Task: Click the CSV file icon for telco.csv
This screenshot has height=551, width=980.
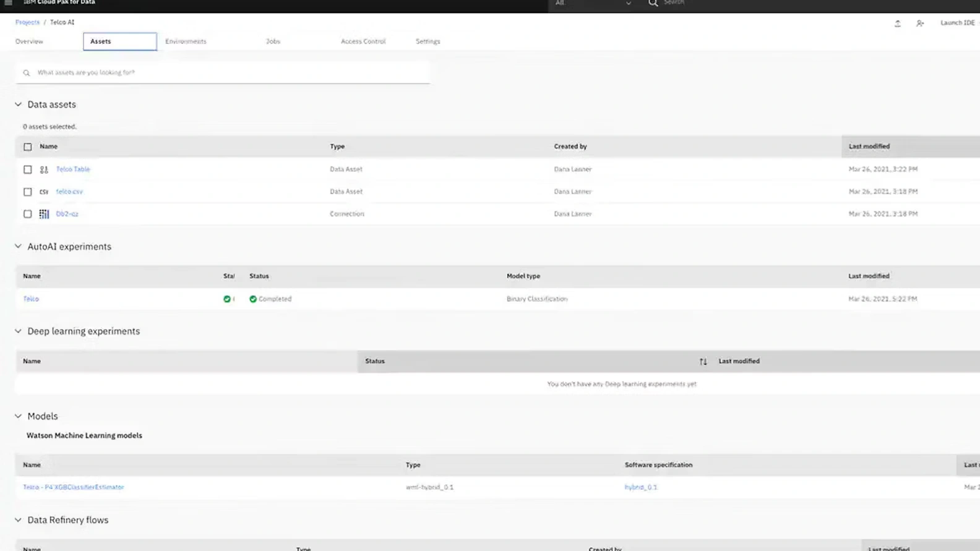Action: tap(44, 192)
